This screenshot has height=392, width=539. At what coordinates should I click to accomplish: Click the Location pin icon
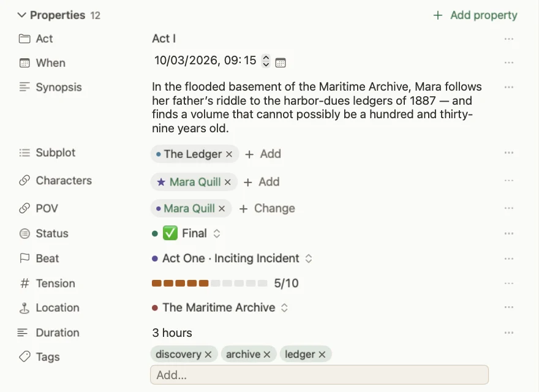click(24, 307)
